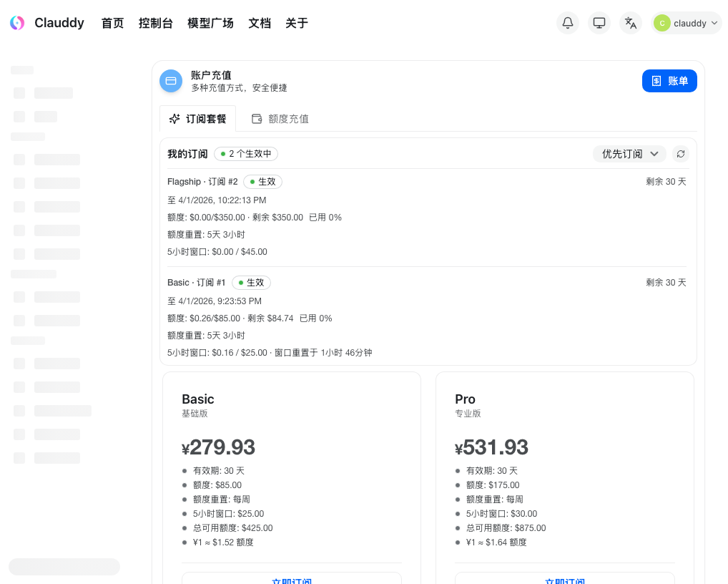Open the 优先订阅 sorting dropdown
Screen dimensions: 728x584
click(x=629, y=153)
